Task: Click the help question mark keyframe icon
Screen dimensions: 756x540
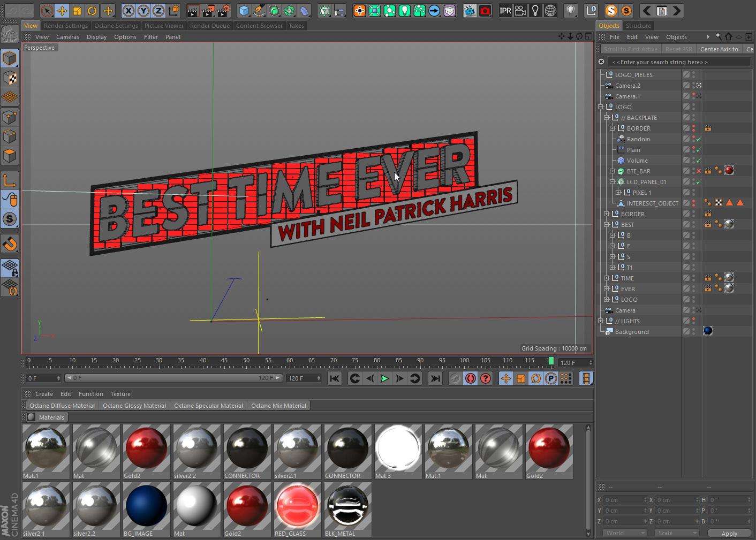Action: coord(486,378)
